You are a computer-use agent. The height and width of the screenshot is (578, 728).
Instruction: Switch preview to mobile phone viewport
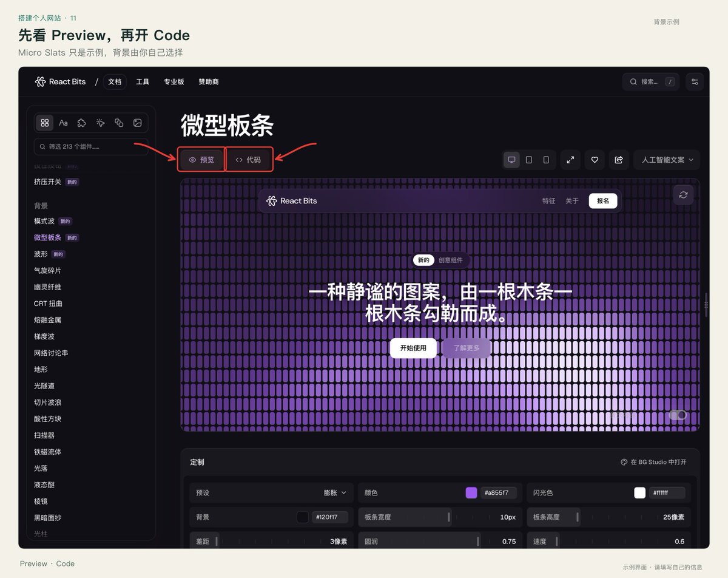[x=546, y=160]
